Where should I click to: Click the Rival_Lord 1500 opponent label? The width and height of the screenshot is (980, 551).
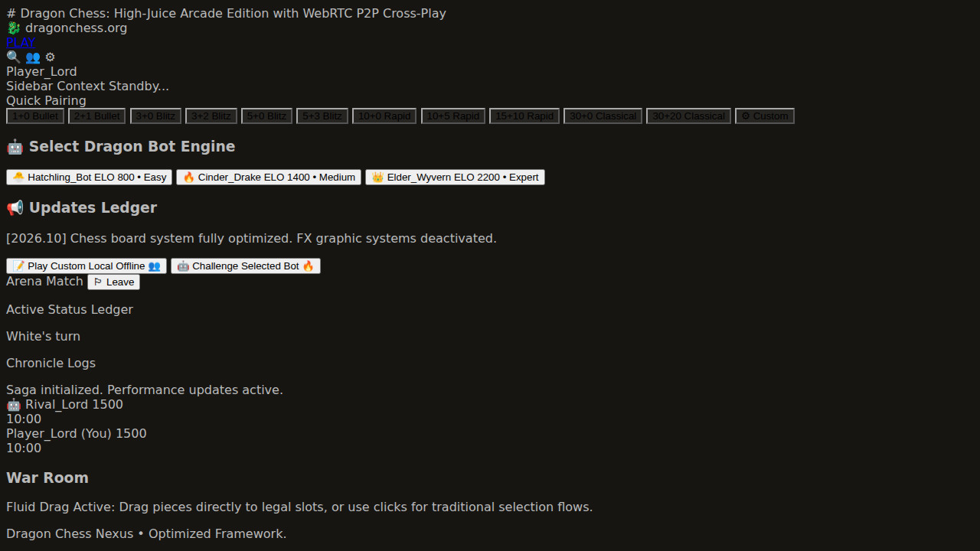click(64, 405)
